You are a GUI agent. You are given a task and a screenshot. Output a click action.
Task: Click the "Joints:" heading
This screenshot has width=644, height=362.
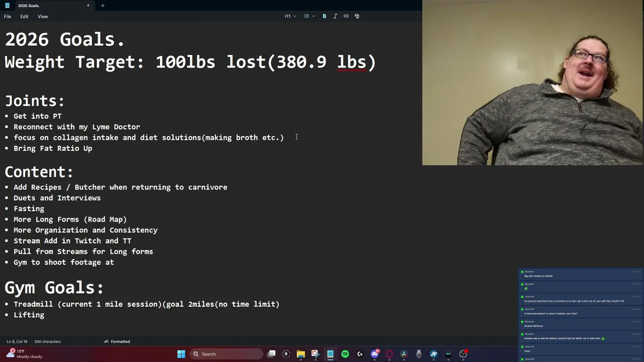point(35,101)
